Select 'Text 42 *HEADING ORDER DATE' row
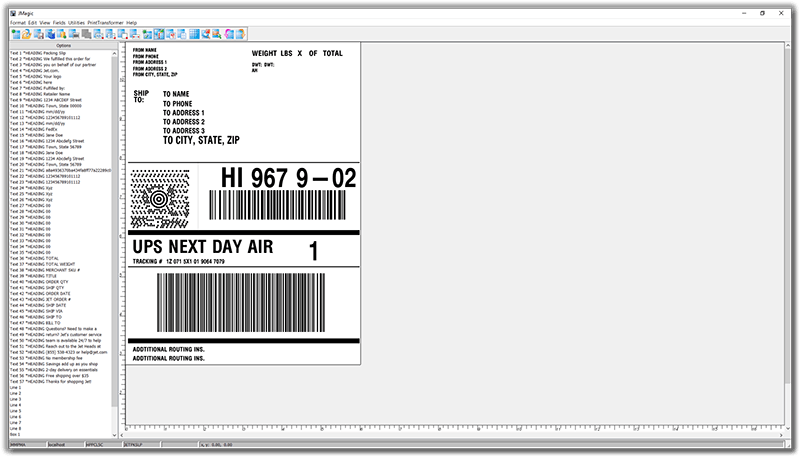The image size is (800, 457). (60, 294)
